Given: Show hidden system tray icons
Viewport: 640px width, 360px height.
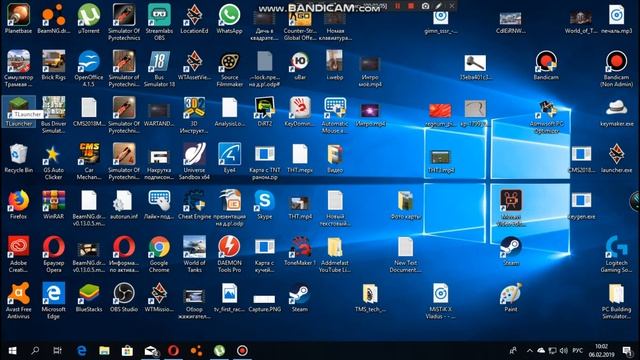Looking at the screenshot, I should tap(529, 351).
